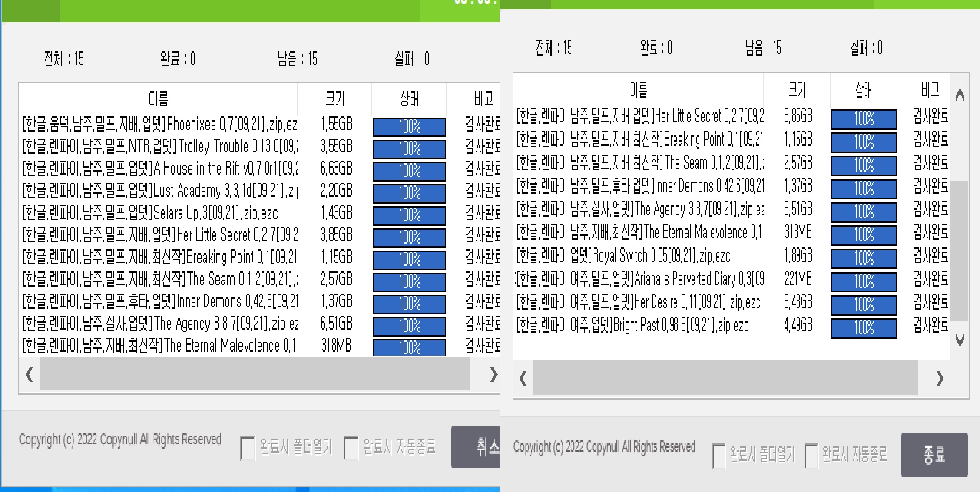Click left arrow of left window's horizontal scrollbar
The image size is (980, 492).
click(30, 374)
